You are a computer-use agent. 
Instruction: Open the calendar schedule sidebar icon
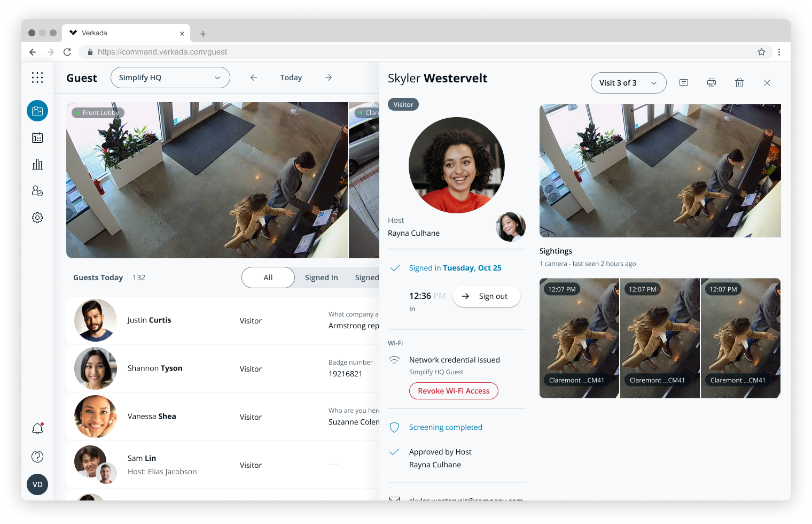37,138
